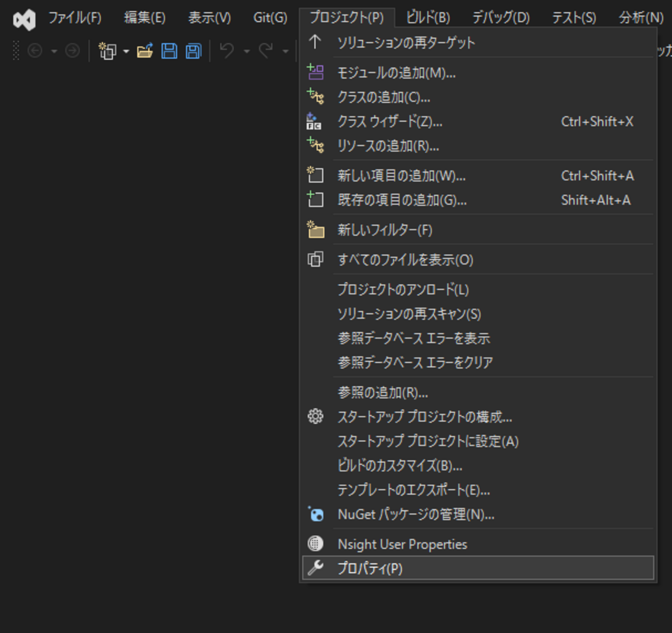Click the Undo arrow icon
672x633 pixels.
pos(227,51)
